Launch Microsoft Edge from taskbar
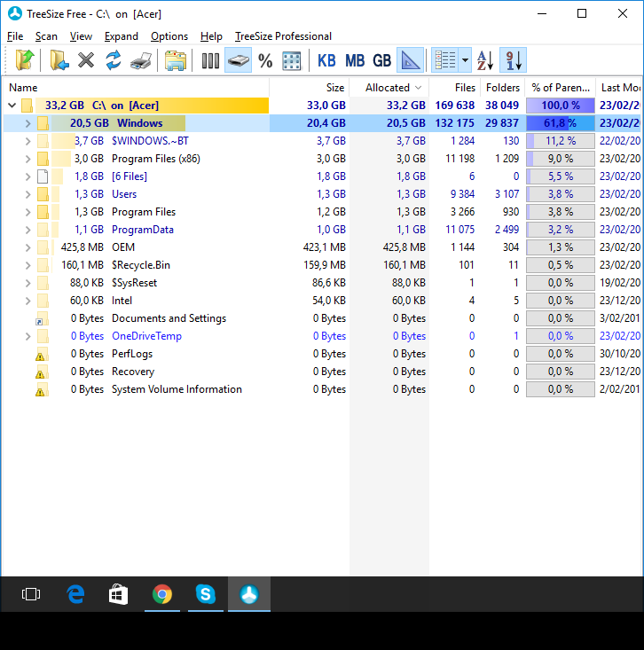Screen dimensions: 644x650 (x=75, y=594)
